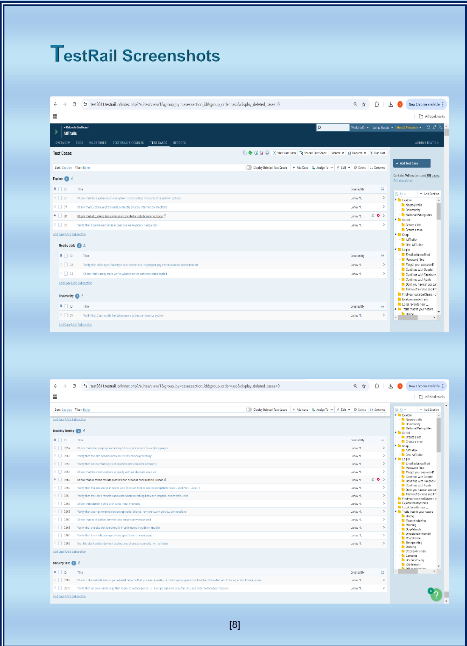Open the apps grid icon below upper address bar
Image resolution: width=467 pixels, height=646 pixels.
click(55, 117)
